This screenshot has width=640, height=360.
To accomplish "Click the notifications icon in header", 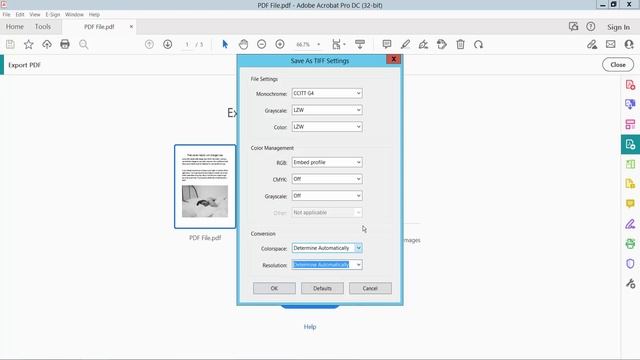I will click(573, 27).
